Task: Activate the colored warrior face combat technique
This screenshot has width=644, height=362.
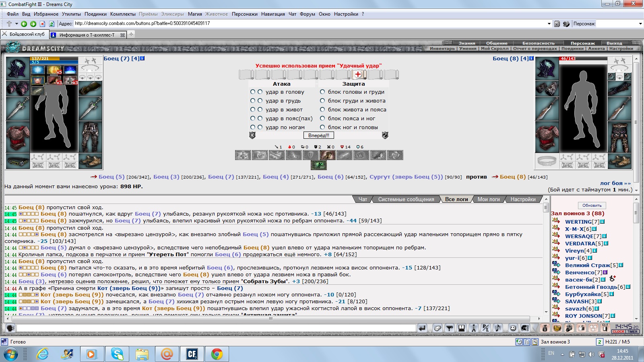Action: pyautogui.click(x=327, y=155)
